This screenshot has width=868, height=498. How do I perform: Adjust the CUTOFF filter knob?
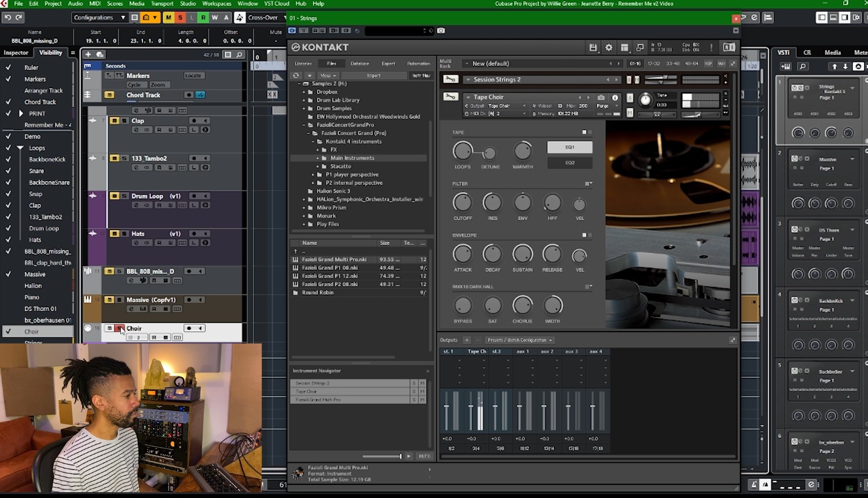coord(462,203)
